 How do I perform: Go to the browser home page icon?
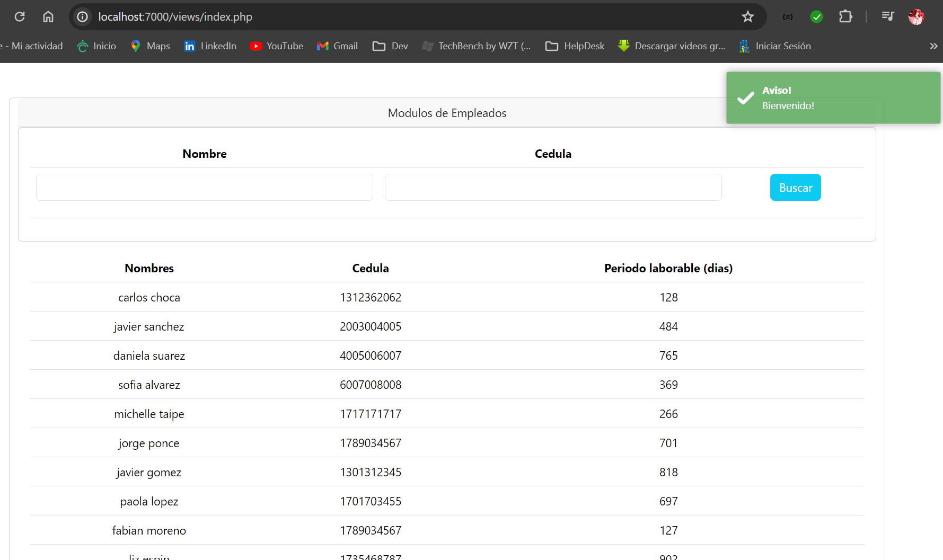coord(48,17)
